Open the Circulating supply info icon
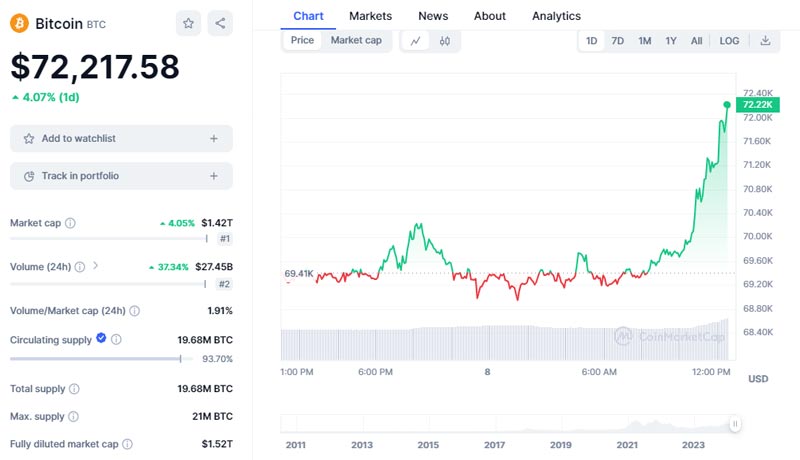 point(116,339)
